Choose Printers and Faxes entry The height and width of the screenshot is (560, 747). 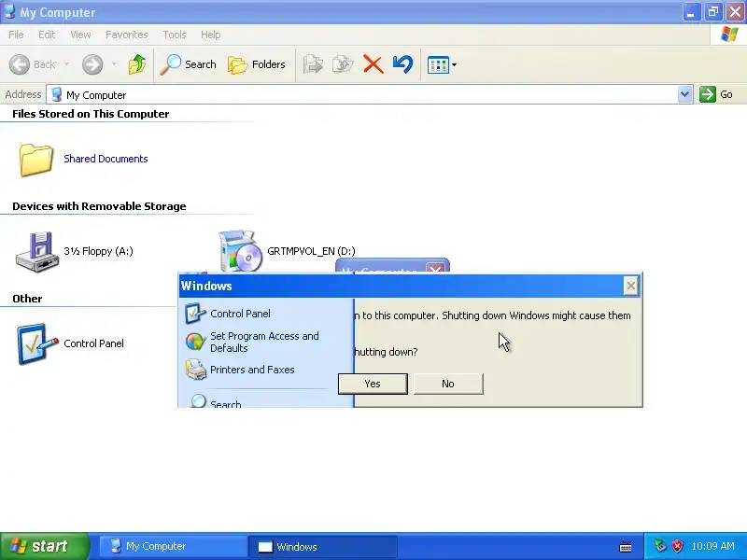tap(240, 370)
